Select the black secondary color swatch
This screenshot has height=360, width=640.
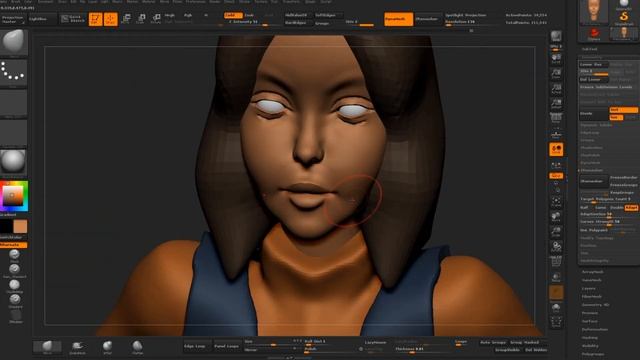click(x=6, y=226)
